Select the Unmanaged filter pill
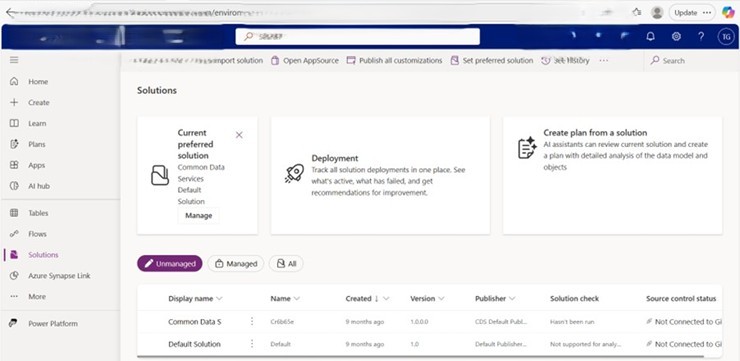The width and height of the screenshot is (740, 361). tap(170, 264)
